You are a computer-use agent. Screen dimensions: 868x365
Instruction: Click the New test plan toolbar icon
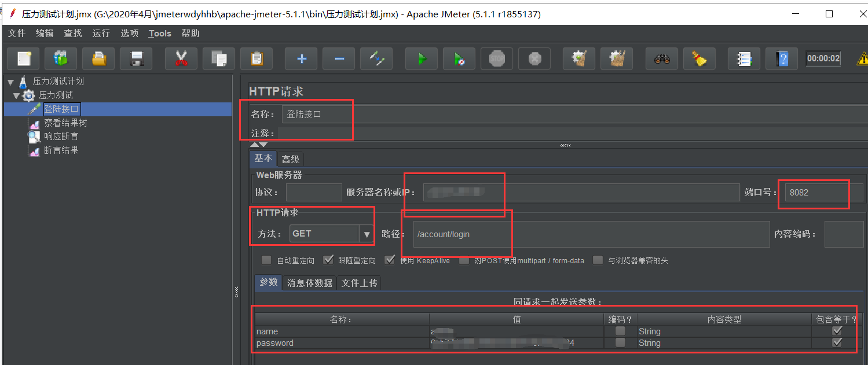[23, 58]
